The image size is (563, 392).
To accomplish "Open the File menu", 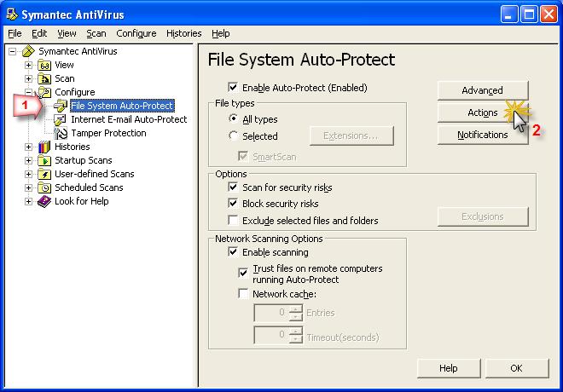I will (x=15, y=33).
